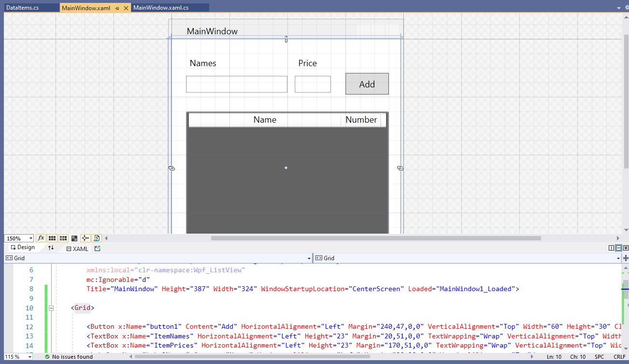Viewport: 629px width, 364px height.
Task: Click the Add button in designer
Action: pyautogui.click(x=367, y=84)
